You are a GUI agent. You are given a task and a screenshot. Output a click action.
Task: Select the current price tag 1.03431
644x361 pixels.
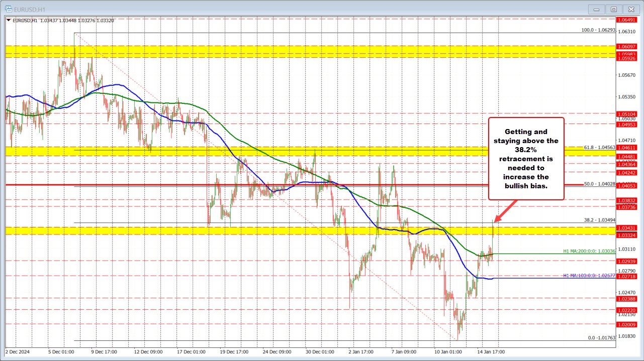tap(626, 227)
